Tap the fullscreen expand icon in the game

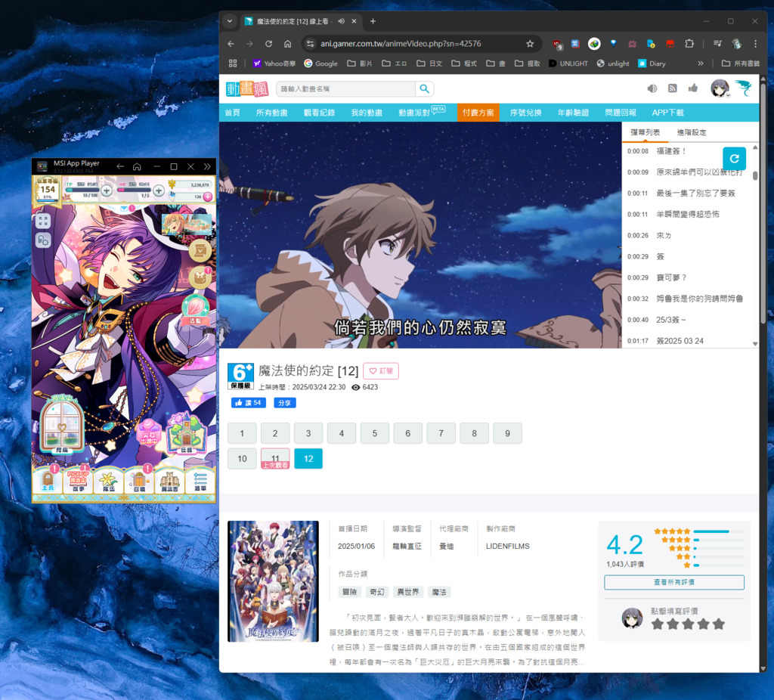(43, 221)
